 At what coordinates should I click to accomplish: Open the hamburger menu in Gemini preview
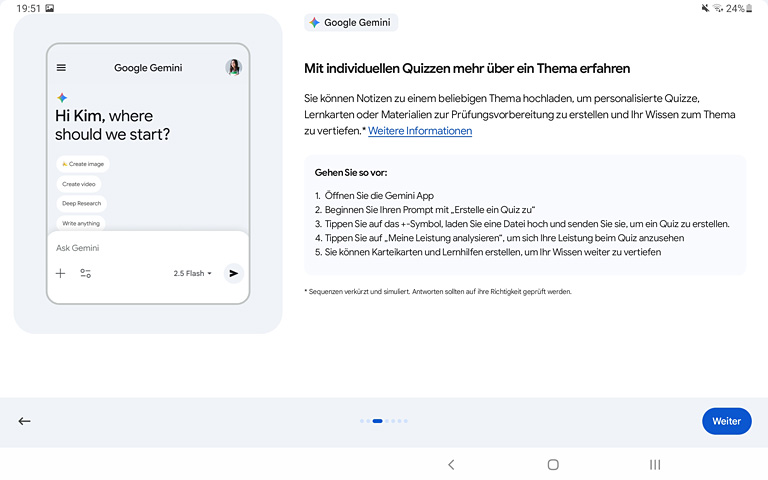[61, 68]
